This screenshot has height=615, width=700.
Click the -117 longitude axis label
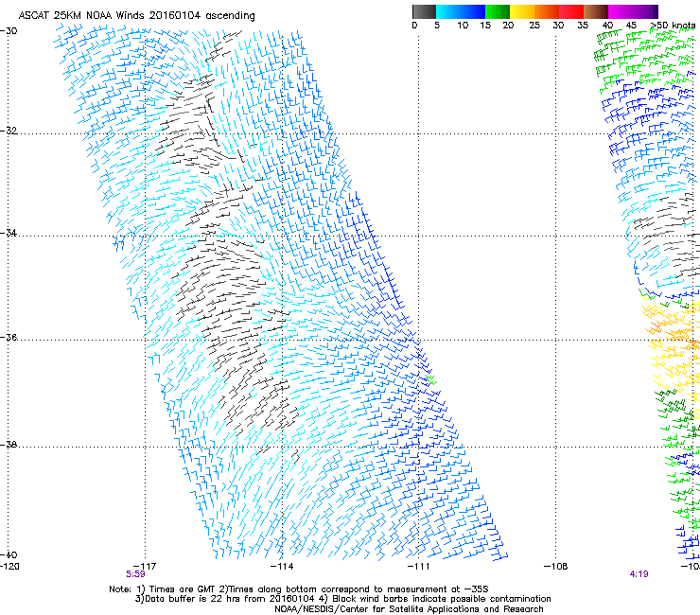click(145, 567)
